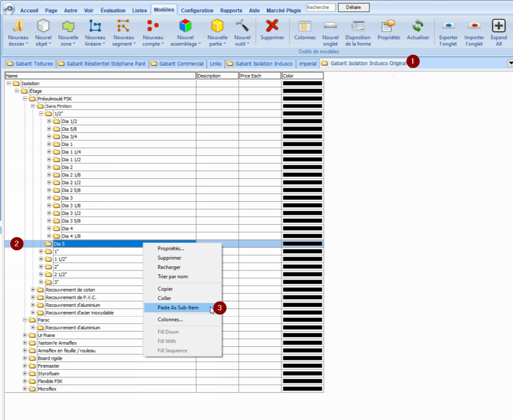Click Exporter l'onglet icon
This screenshot has width=513, height=420.
448,26
